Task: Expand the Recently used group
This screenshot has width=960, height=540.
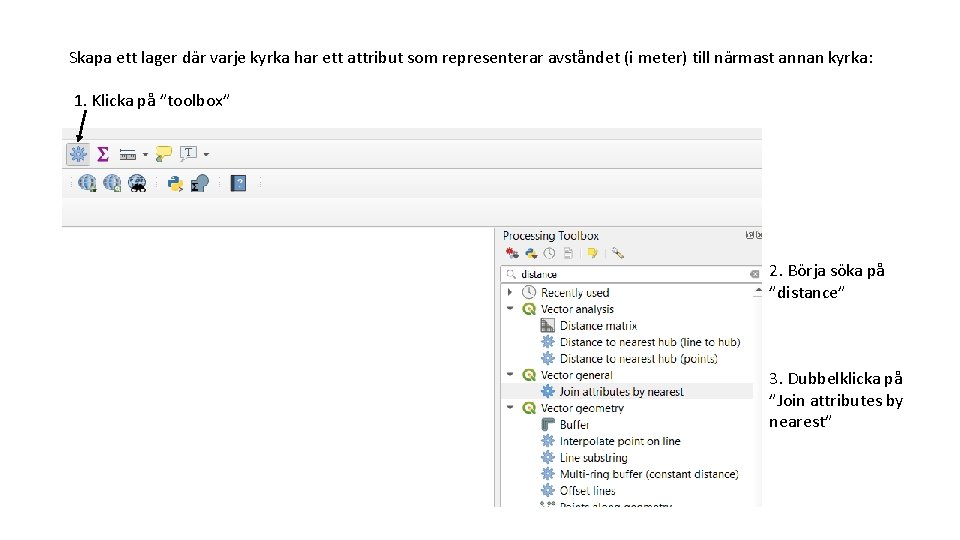Action: click(510, 293)
